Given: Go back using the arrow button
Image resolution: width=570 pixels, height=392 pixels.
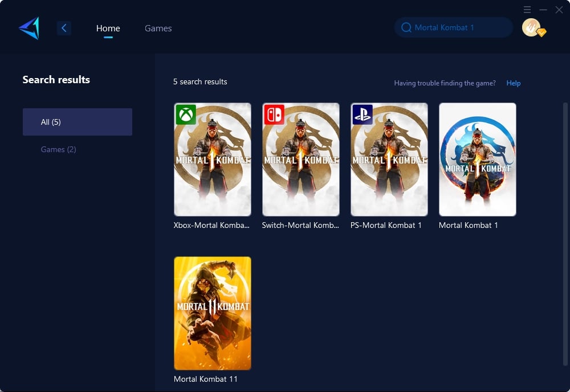Looking at the screenshot, I should pyautogui.click(x=64, y=28).
